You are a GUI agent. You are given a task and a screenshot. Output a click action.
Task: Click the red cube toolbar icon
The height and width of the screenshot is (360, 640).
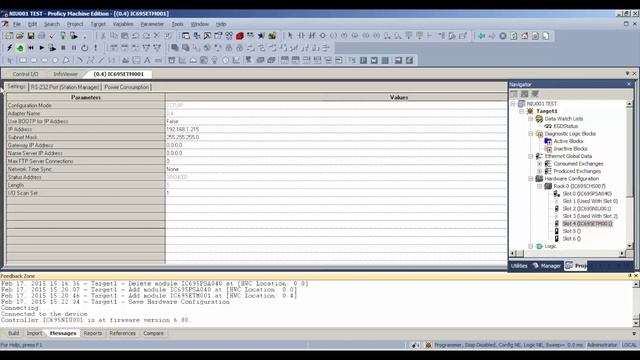[240, 36]
